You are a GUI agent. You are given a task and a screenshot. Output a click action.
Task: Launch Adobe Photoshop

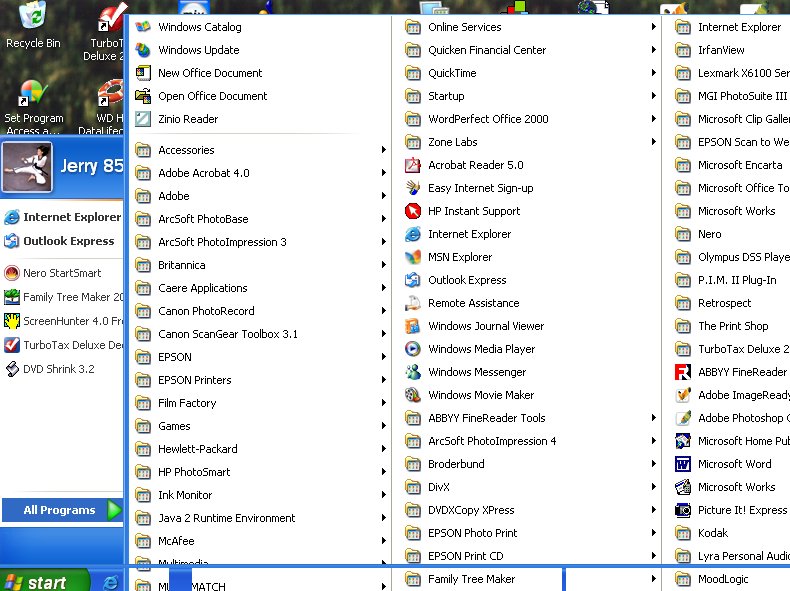coord(732,418)
